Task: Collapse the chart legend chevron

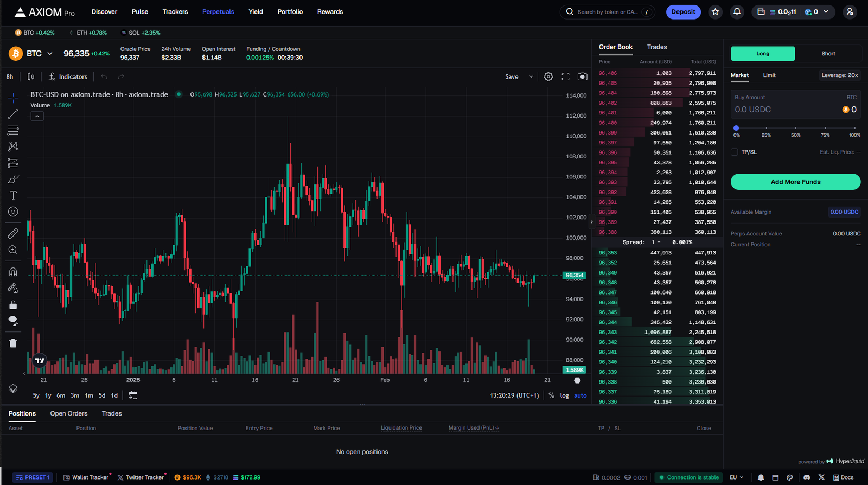Action: [37, 116]
